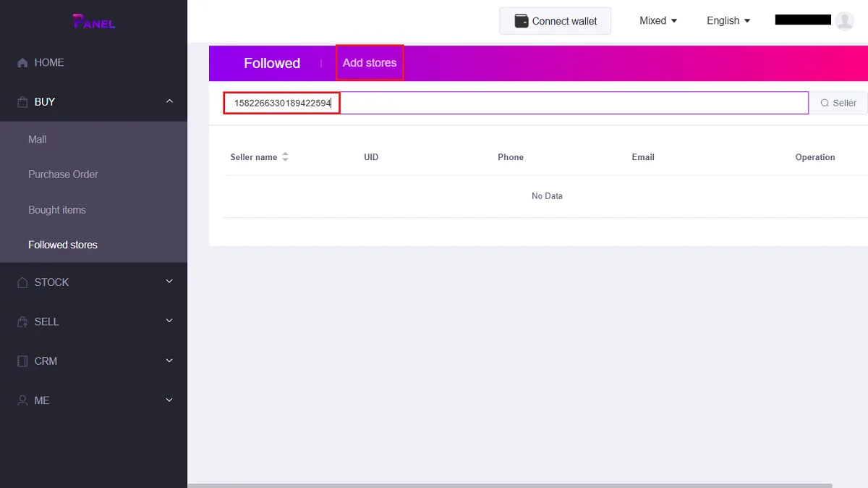
Task: Toggle sorting on the Seller name column
Action: pyautogui.click(x=285, y=156)
